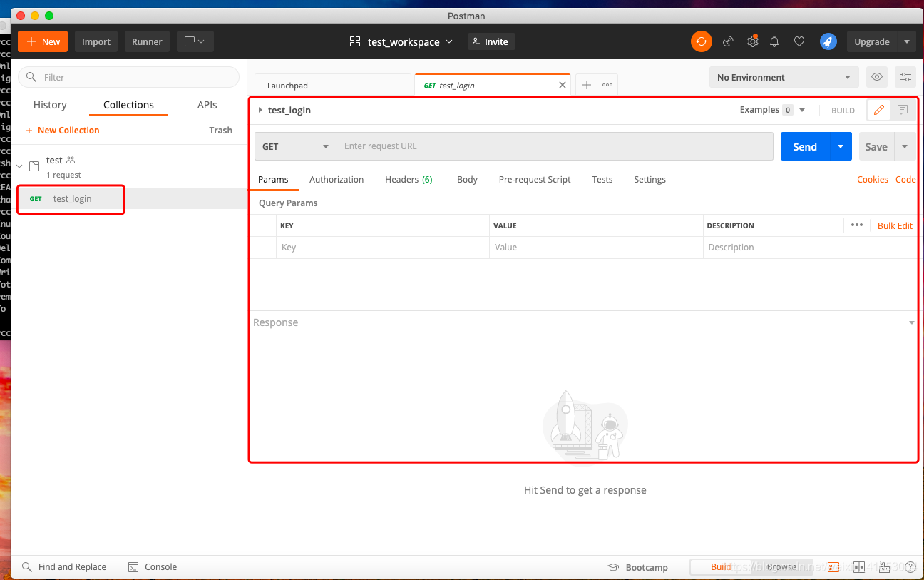This screenshot has width=924, height=580.
Task: Click the Save button
Action: click(x=876, y=146)
